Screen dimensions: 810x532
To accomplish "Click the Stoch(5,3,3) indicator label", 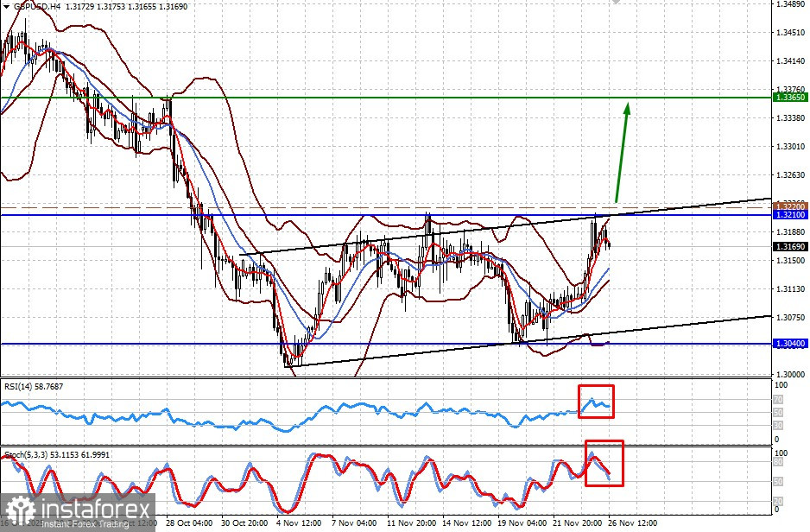I will [57, 454].
